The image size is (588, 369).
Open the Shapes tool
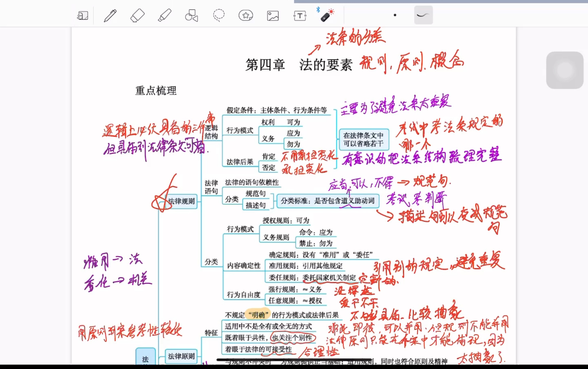click(x=192, y=16)
